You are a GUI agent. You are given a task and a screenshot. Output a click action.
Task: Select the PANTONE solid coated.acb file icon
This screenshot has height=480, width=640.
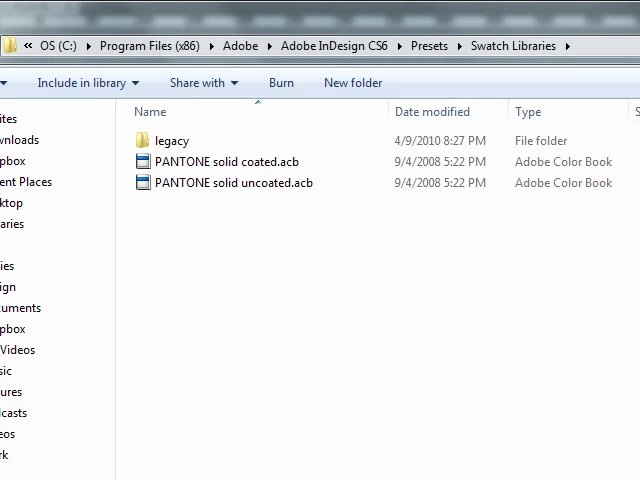click(x=143, y=161)
